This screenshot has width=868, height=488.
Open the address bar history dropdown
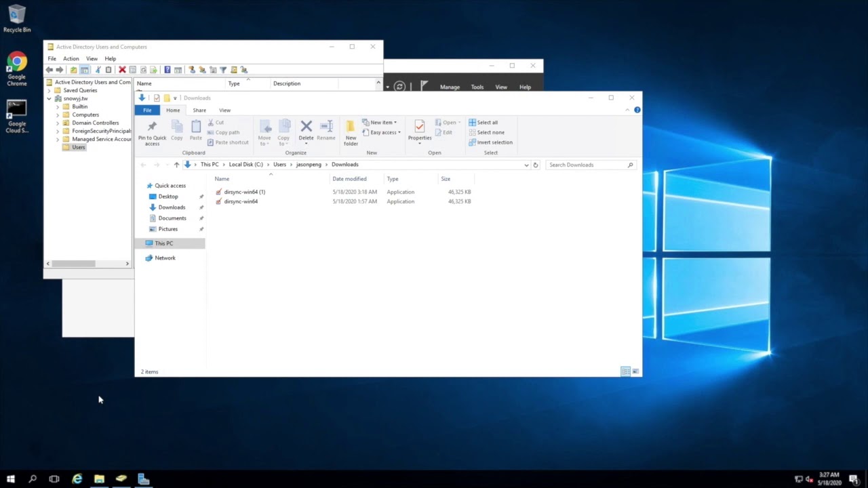point(526,165)
